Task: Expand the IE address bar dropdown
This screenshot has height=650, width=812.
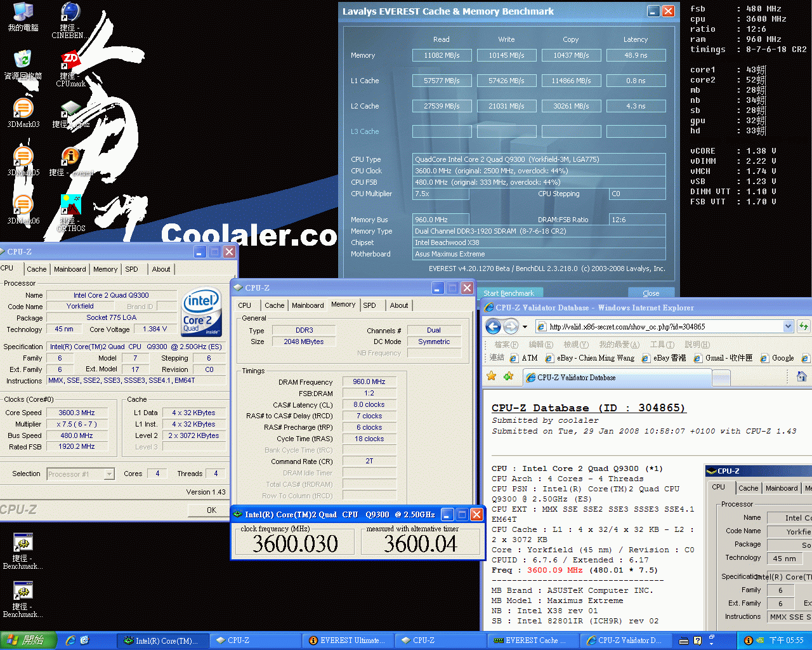Action: click(x=788, y=326)
